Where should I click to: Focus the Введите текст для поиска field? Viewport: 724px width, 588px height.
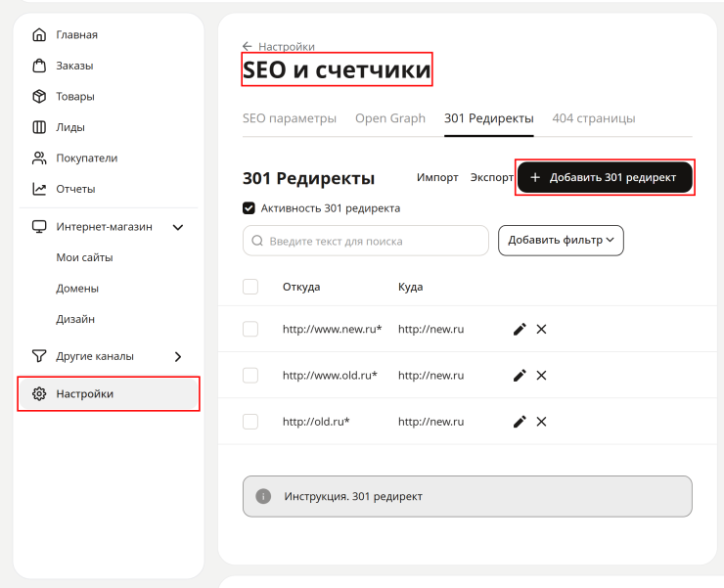(x=366, y=241)
